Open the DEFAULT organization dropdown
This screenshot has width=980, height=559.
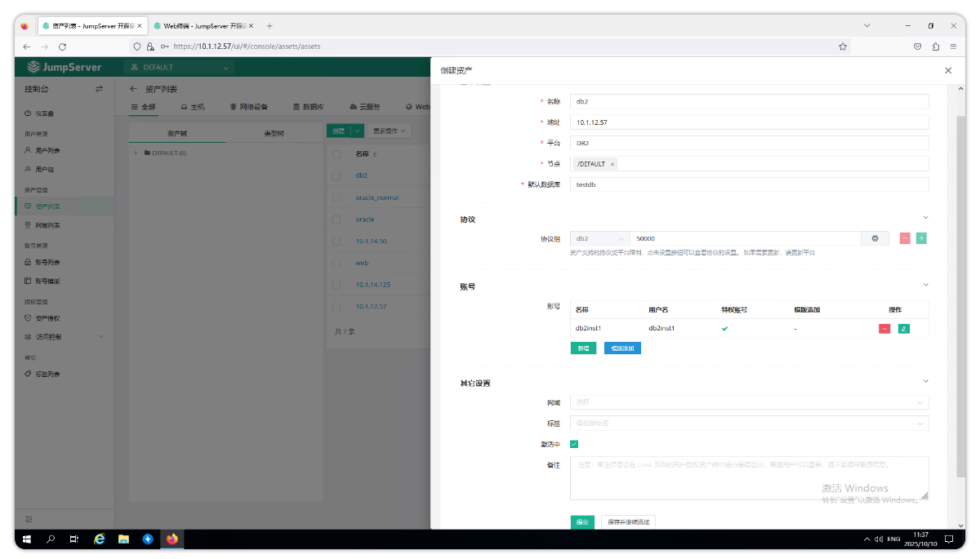180,67
